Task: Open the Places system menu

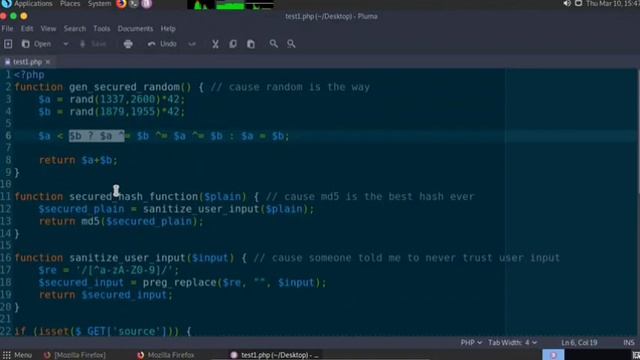Action: pyautogui.click(x=70, y=4)
